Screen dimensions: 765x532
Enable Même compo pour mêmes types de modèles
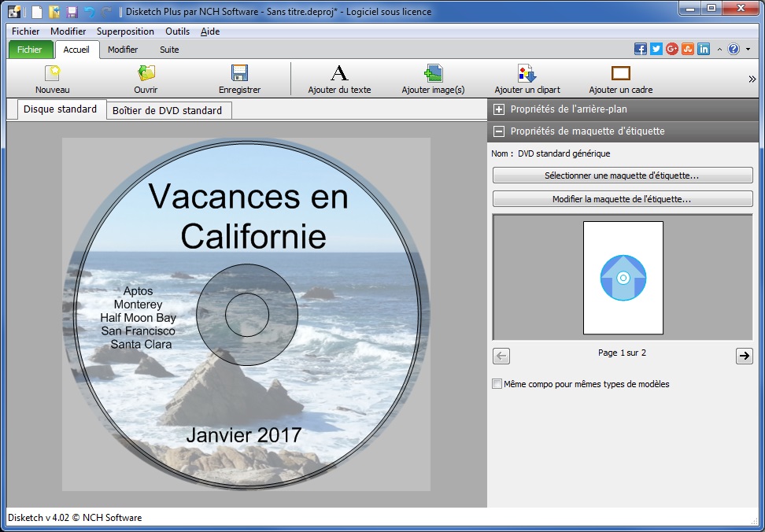[497, 384]
